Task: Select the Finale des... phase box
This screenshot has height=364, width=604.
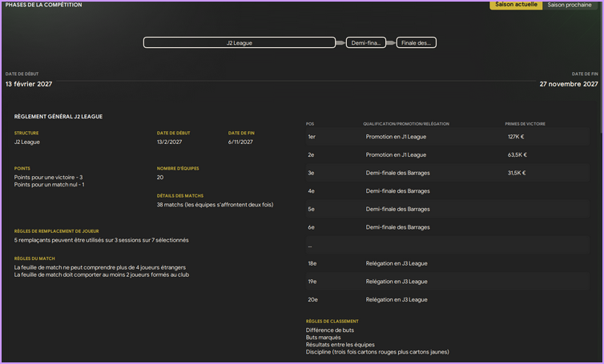Action: click(416, 42)
